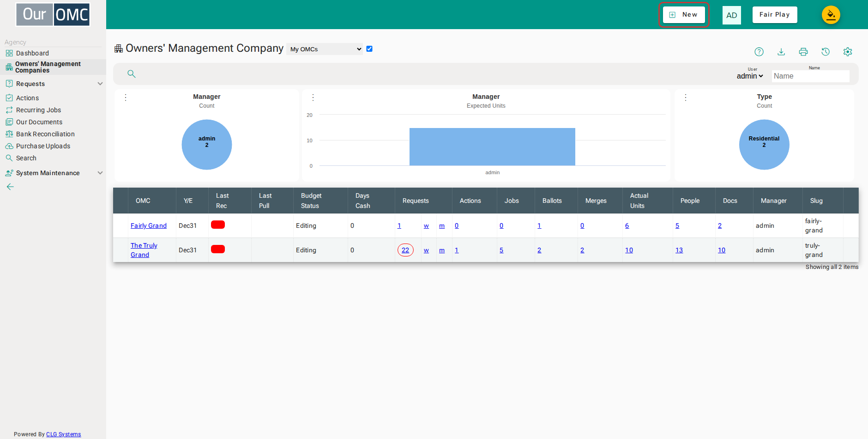Click the New button
This screenshot has width=868, height=439.
[x=684, y=15]
